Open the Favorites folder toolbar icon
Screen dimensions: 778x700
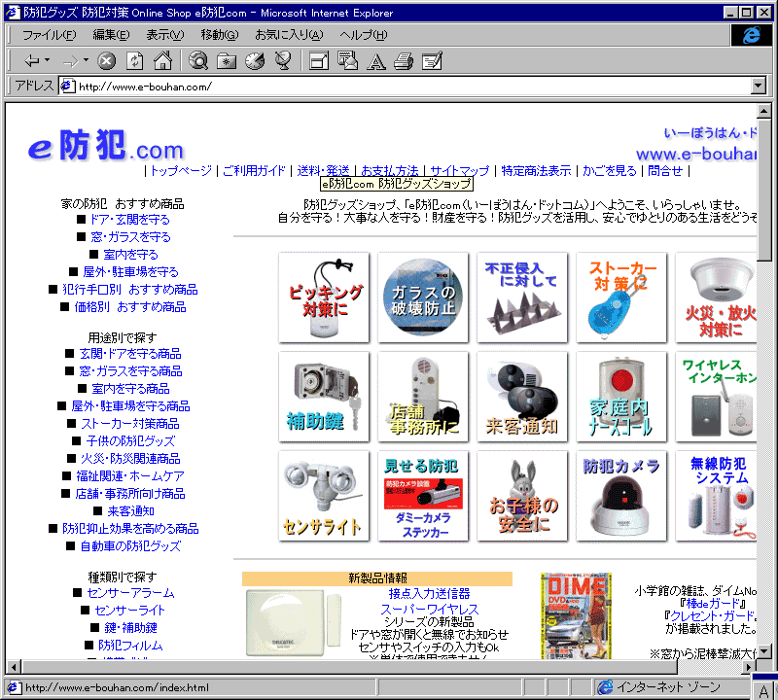tap(227, 61)
